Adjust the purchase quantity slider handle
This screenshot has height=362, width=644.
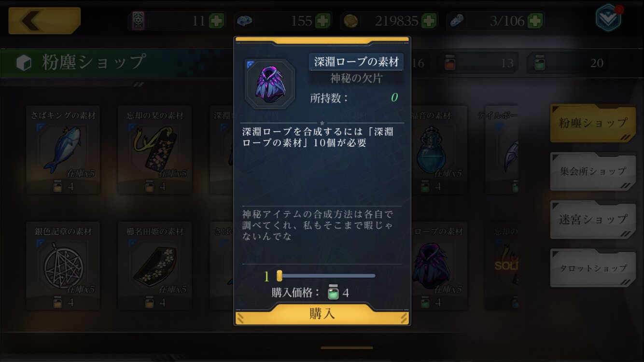coord(279,276)
